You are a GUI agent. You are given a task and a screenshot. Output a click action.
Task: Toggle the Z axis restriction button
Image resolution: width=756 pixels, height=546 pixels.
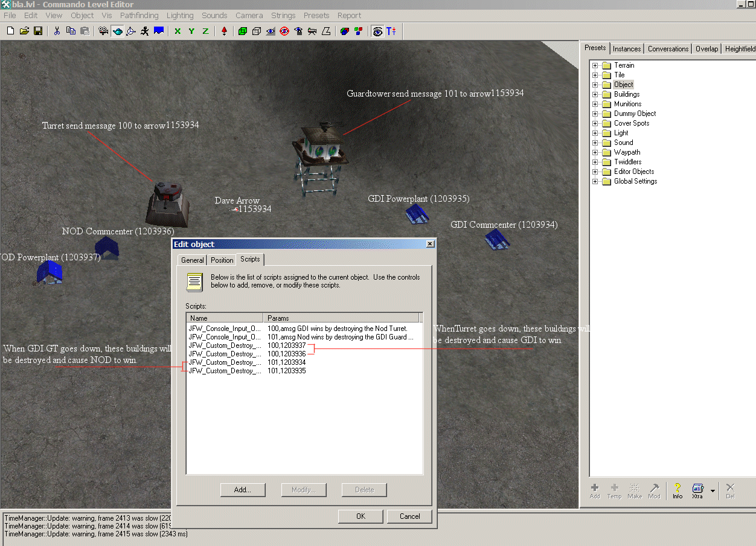205,31
